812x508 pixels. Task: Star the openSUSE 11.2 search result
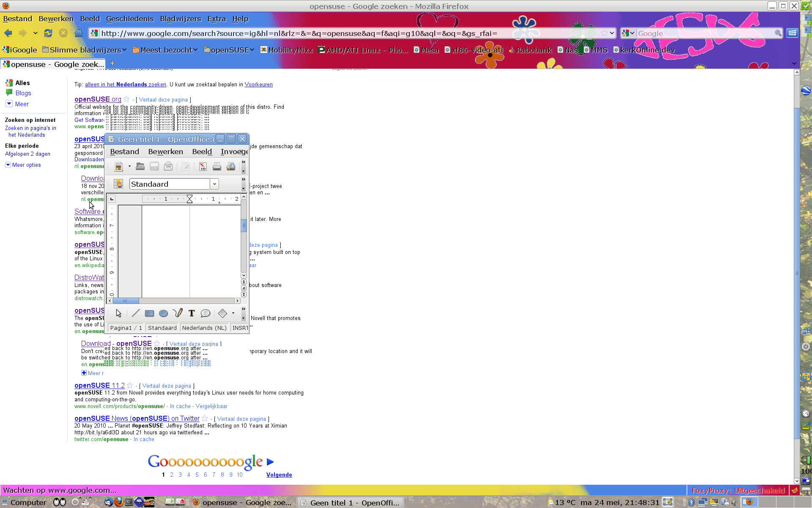pos(130,386)
